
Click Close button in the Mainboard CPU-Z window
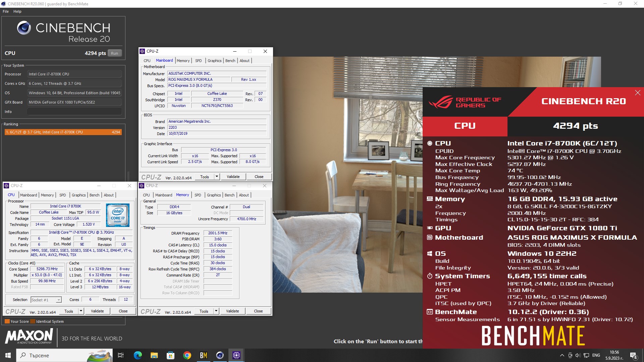(259, 177)
